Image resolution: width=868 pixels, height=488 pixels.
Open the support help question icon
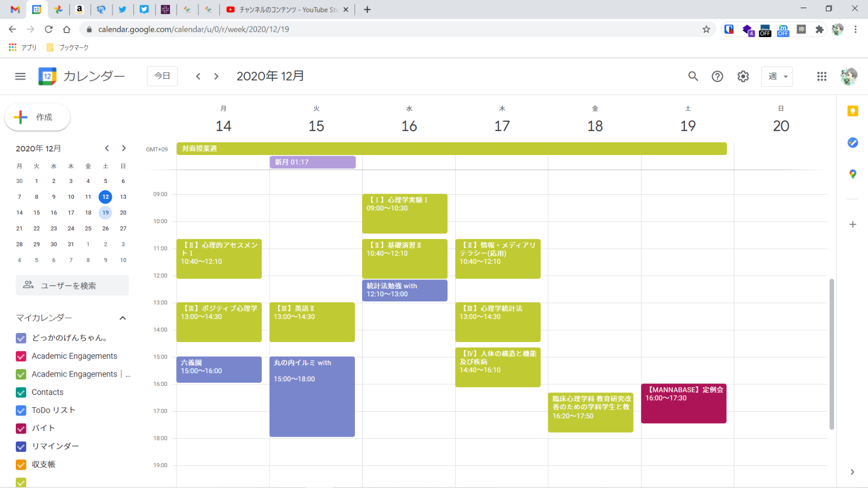[x=717, y=76]
